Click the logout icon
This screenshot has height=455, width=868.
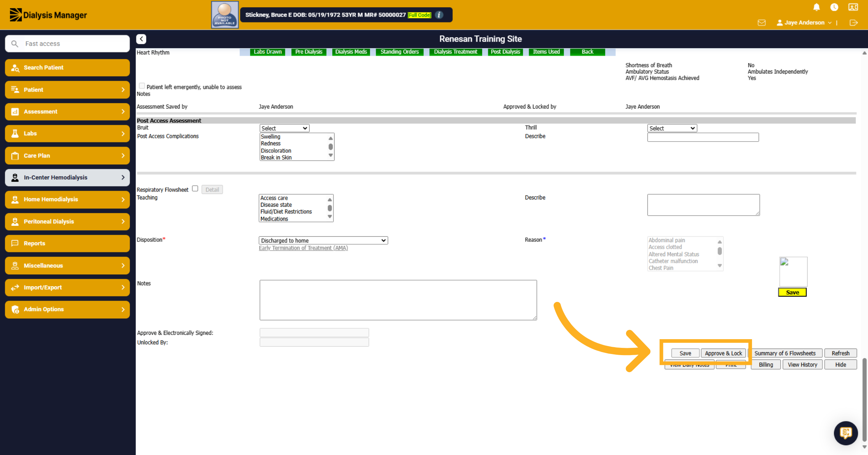854,22
